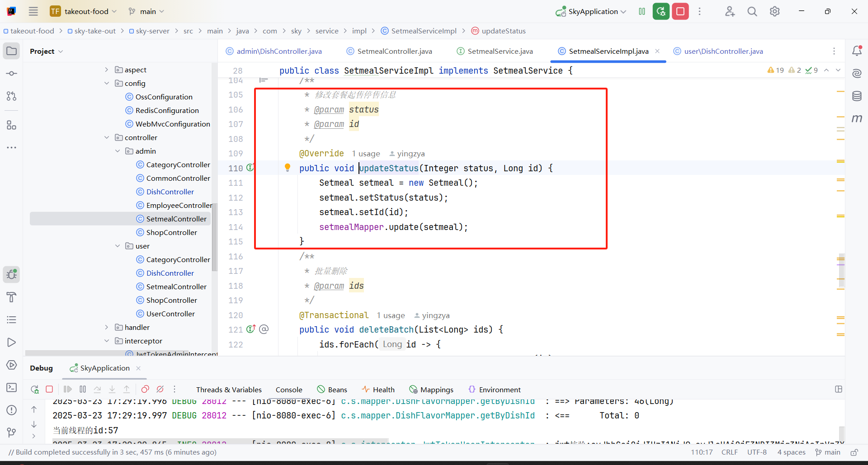Open the Services tool window

(x=12, y=365)
